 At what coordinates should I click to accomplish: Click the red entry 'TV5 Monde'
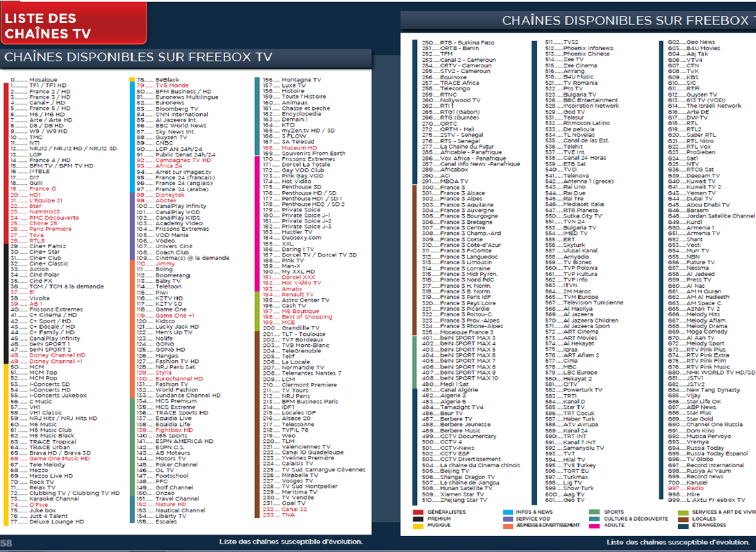(x=163, y=86)
